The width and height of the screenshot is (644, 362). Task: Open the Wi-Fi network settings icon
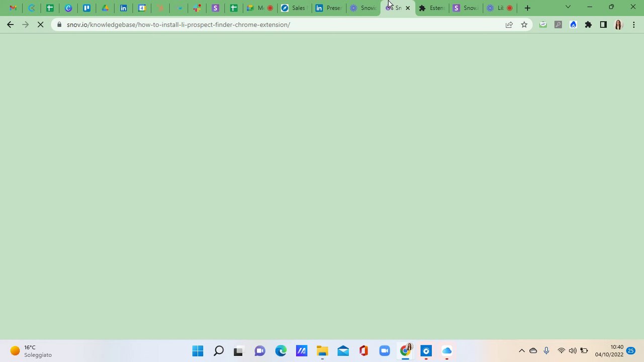[562, 351]
